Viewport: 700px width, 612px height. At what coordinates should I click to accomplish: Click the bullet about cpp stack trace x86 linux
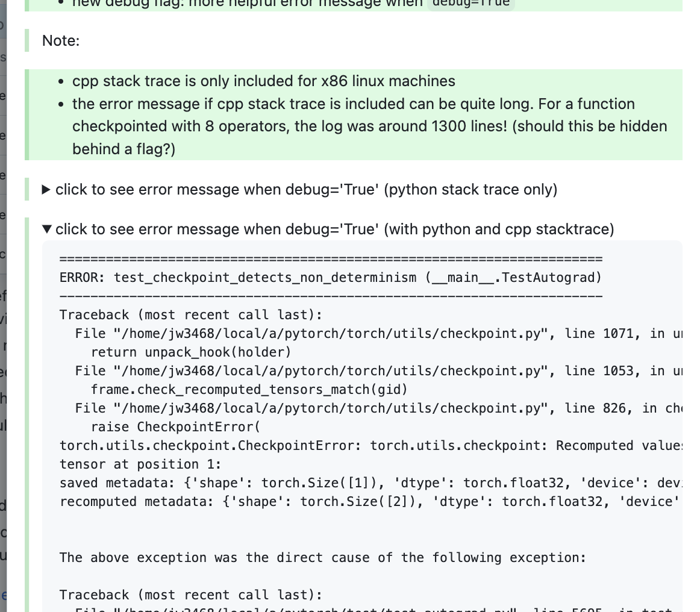tap(263, 81)
